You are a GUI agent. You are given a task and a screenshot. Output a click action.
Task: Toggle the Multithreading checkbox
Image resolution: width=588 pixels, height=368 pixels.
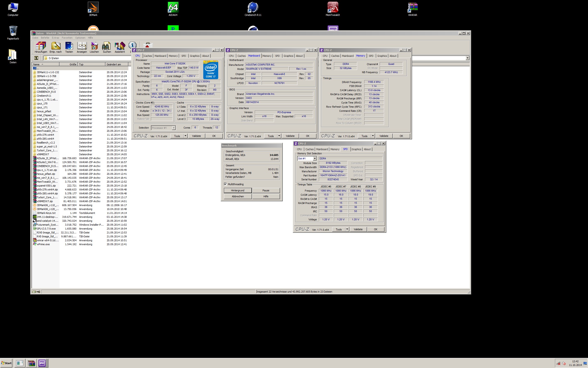(225, 184)
